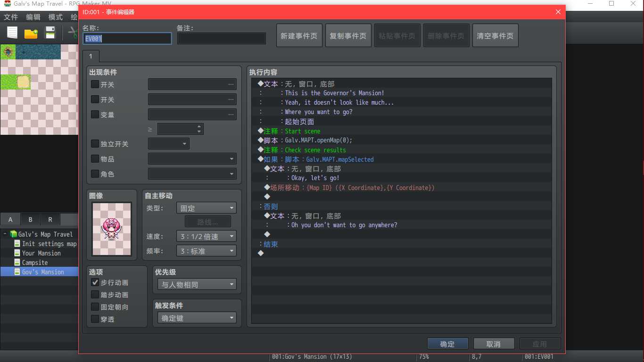Switch to tileset tab A
The width and height of the screenshot is (644, 362).
click(10, 219)
